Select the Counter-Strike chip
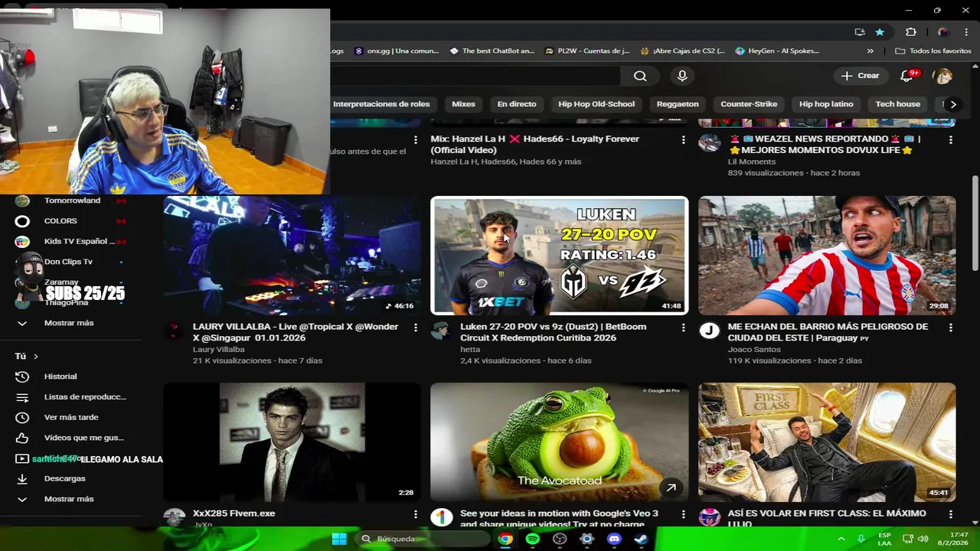The width and height of the screenshot is (980, 551). pos(749,104)
